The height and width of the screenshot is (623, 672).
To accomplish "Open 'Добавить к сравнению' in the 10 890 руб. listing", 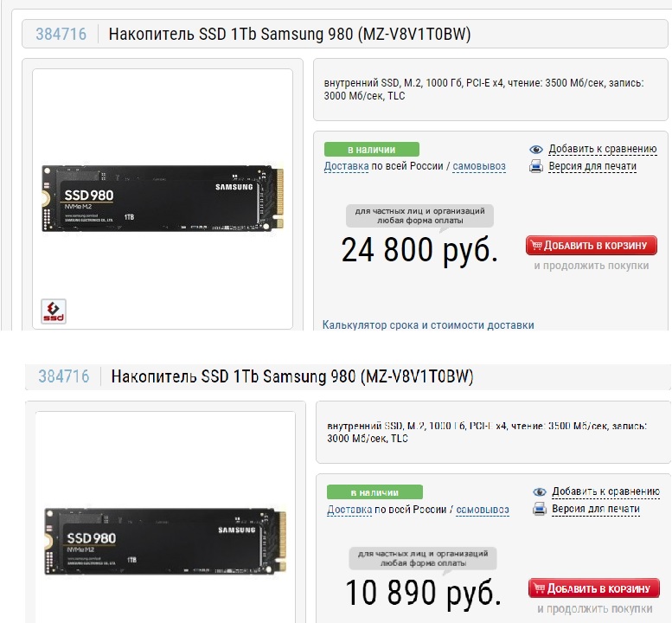I will pos(605,491).
